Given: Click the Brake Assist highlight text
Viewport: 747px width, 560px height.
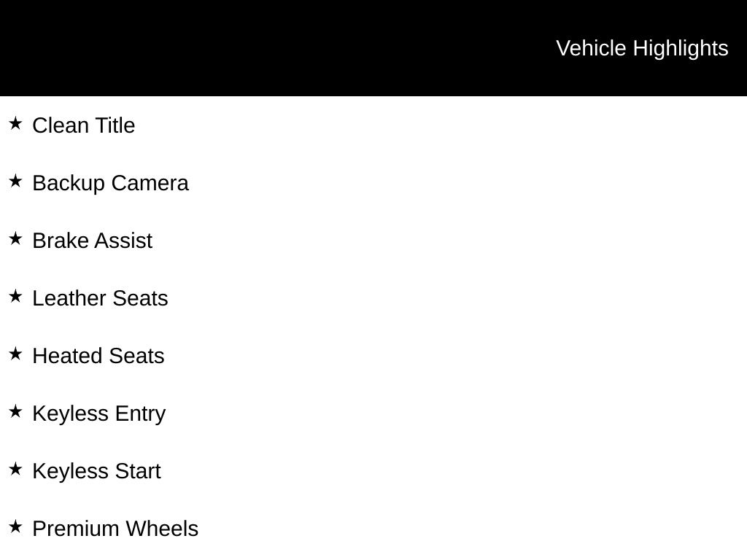Looking at the screenshot, I should click(x=93, y=241).
